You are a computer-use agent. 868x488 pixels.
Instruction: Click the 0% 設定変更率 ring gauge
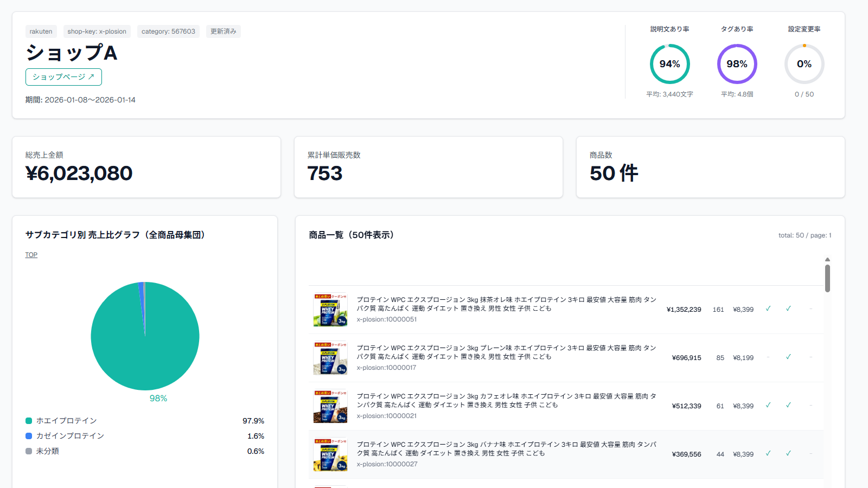tap(804, 64)
